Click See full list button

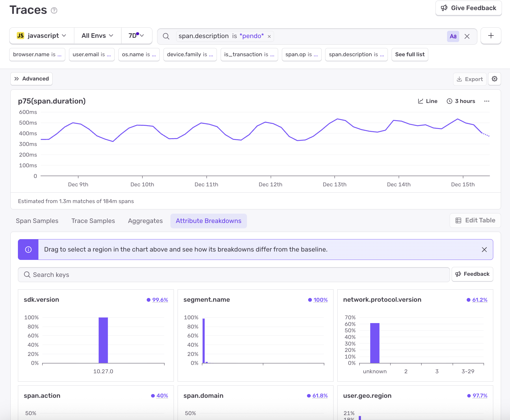(x=410, y=55)
